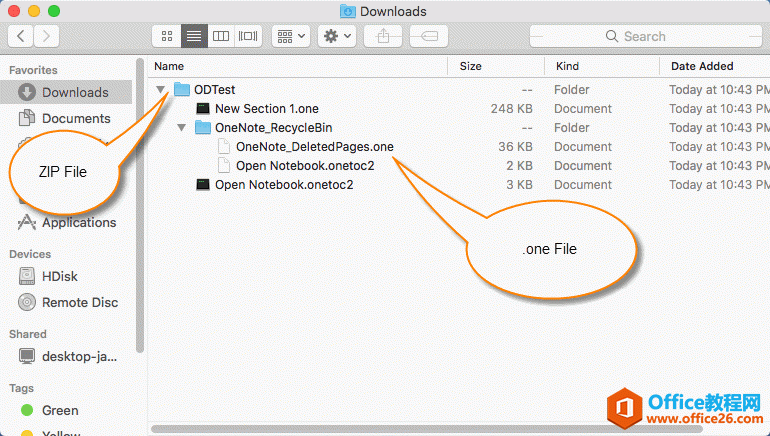Image resolution: width=770 pixels, height=436 pixels.
Task: Switch to column view
Action: (221, 36)
